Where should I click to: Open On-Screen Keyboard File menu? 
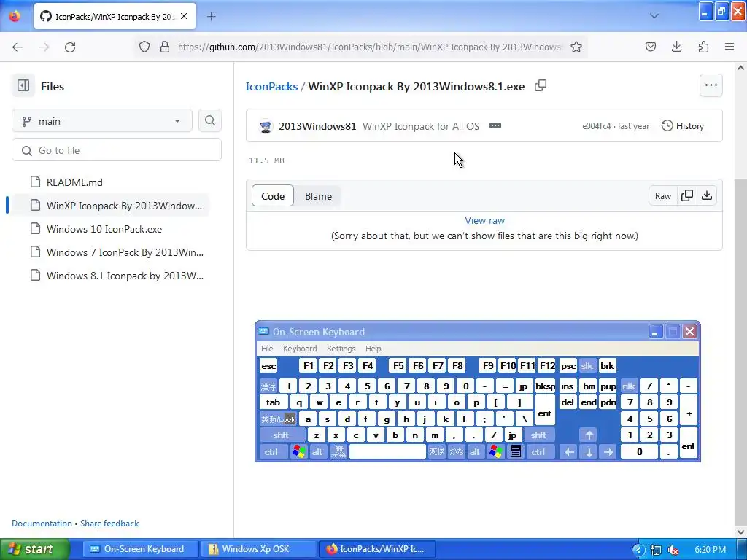click(267, 348)
